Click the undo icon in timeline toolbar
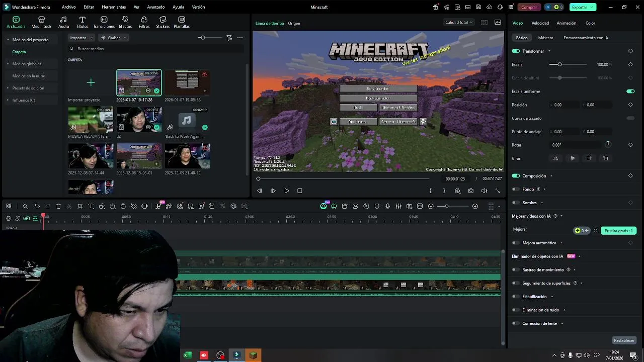Viewport: 644px width, 362px height. [37, 206]
